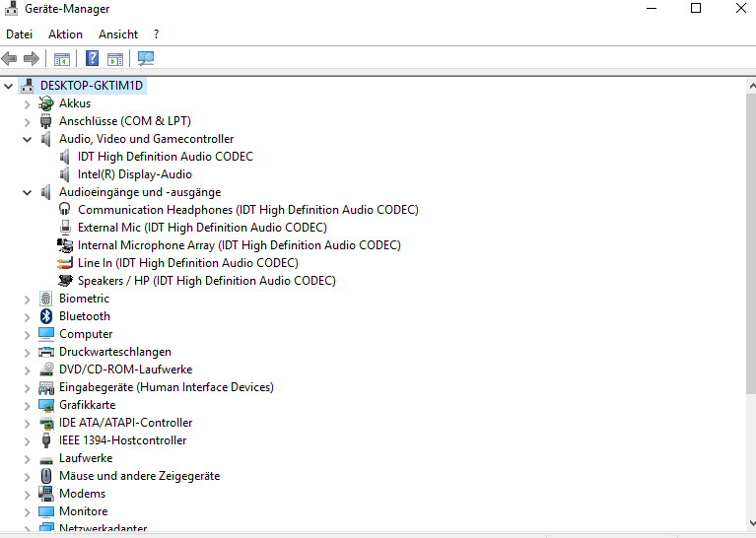Click the Internal Microphone Array icon
The height and width of the screenshot is (538, 756).
65,245
